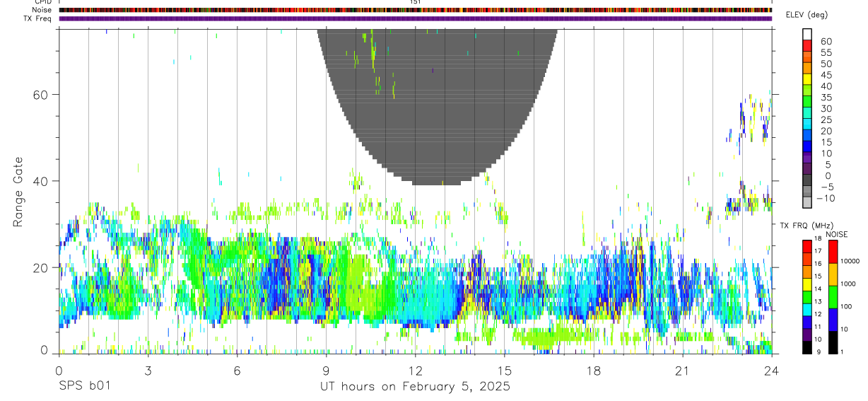
Task: Pick the yellow 40–45 swatch in ELEV color bar
Action: tap(807, 79)
